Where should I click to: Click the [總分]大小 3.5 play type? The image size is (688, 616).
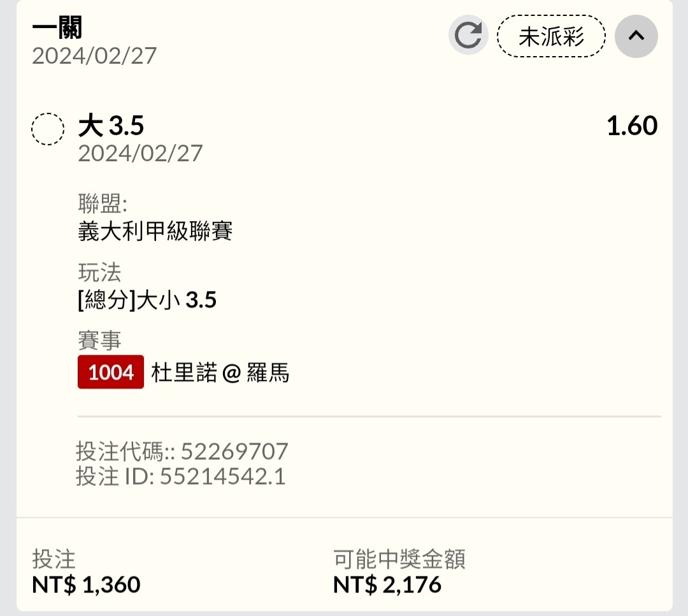(x=147, y=299)
